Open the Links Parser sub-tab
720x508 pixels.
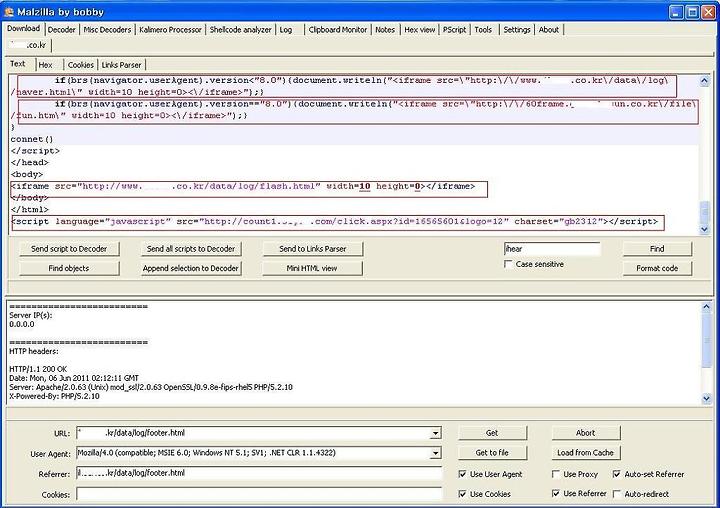pos(121,65)
